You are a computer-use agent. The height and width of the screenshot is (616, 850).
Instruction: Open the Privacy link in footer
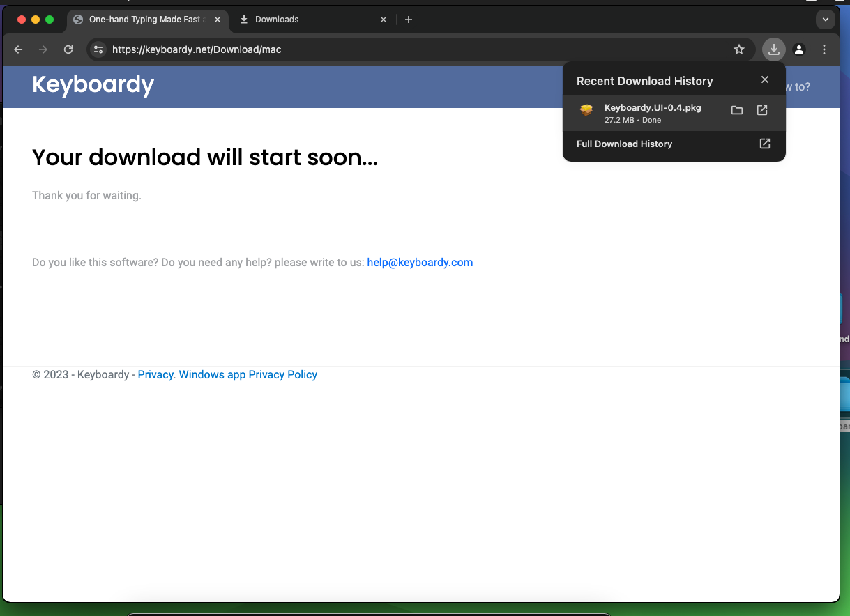click(155, 375)
